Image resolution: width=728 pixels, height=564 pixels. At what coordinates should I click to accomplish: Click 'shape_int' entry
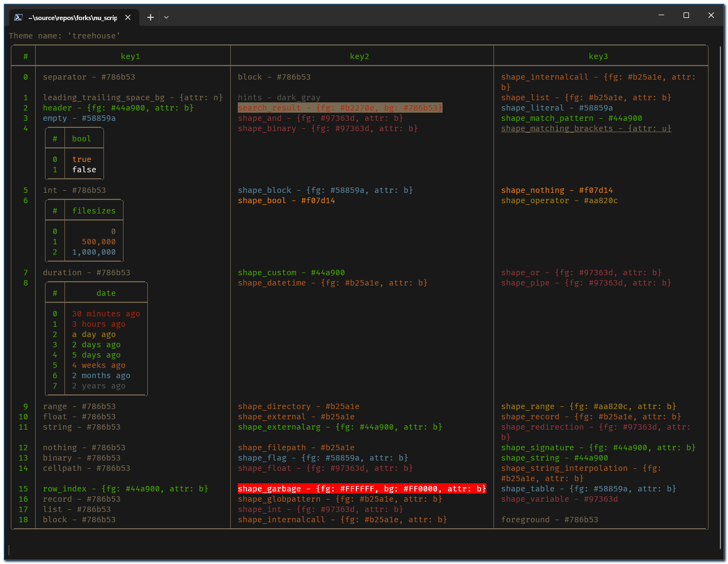[321, 509]
